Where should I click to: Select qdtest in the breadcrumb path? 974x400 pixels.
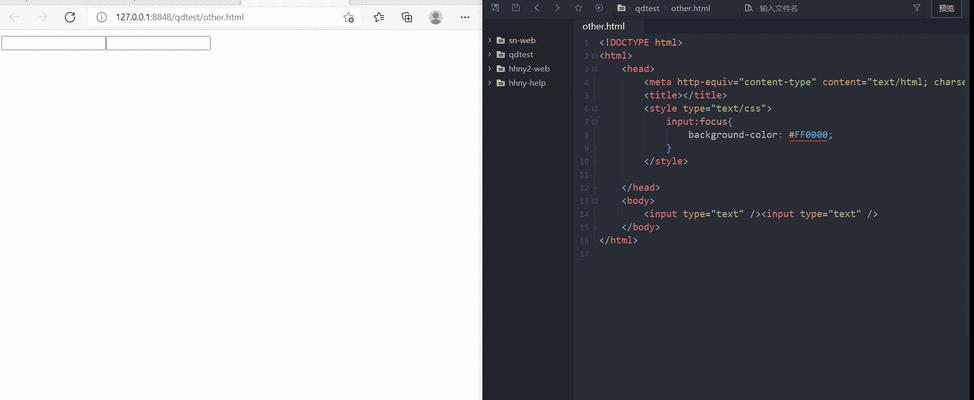[647, 8]
